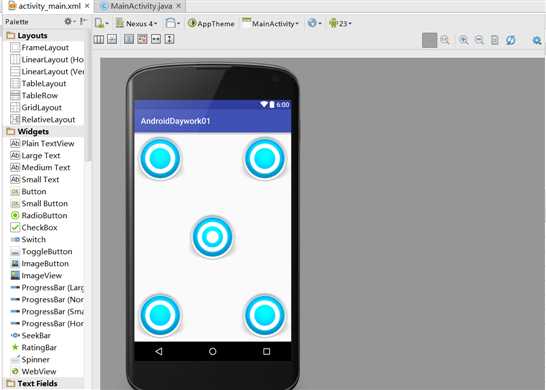The width and height of the screenshot is (546, 390).
Task: Select the Medium Text widget
Action: point(40,167)
